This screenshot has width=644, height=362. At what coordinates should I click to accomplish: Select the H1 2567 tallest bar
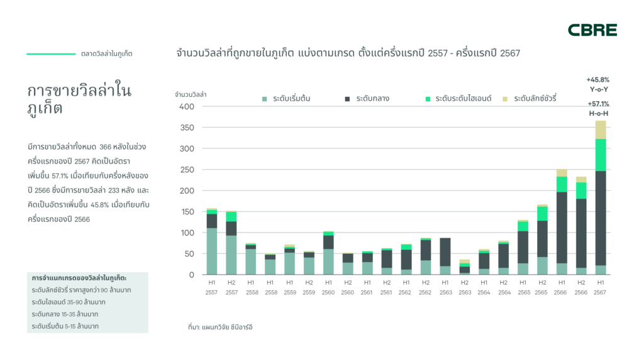pyautogui.click(x=601, y=197)
